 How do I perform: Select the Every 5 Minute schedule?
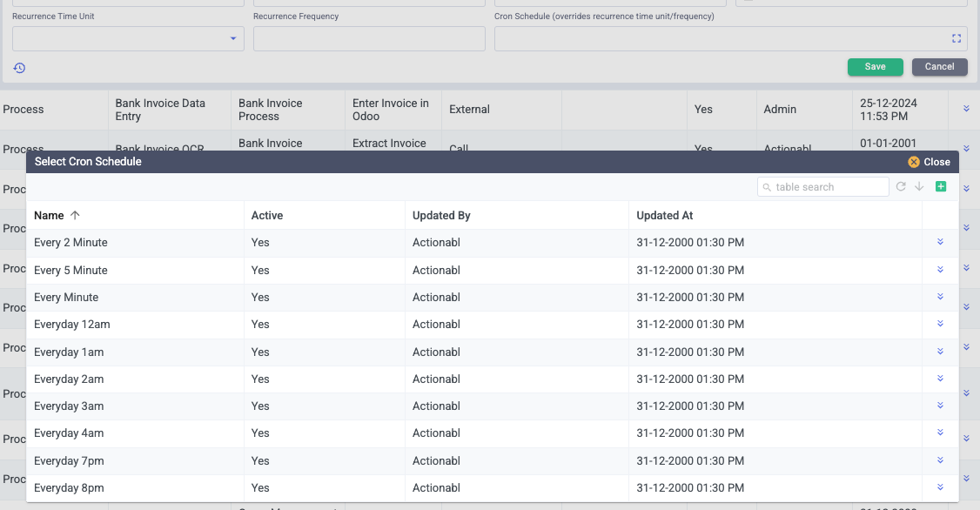tap(70, 270)
